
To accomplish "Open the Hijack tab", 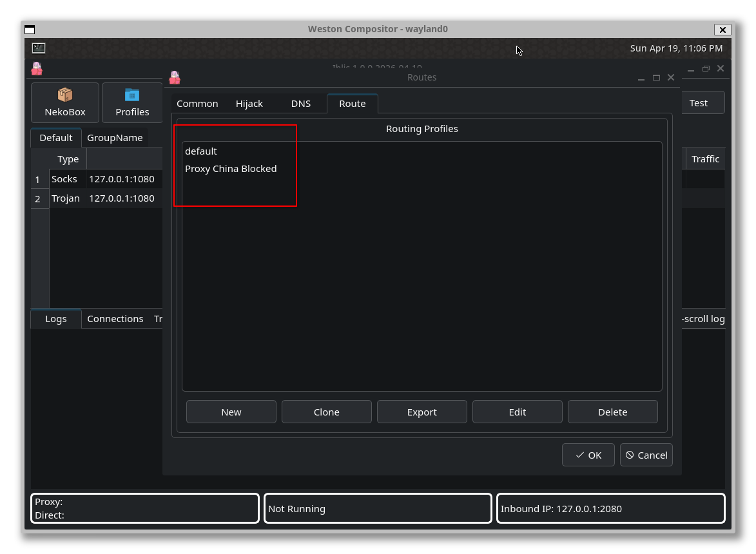I will 249,103.
